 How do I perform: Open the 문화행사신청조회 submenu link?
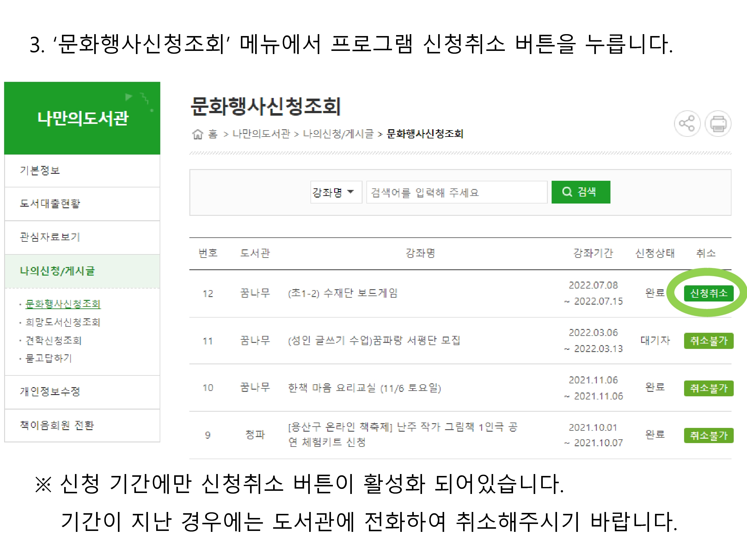pyautogui.click(x=63, y=304)
